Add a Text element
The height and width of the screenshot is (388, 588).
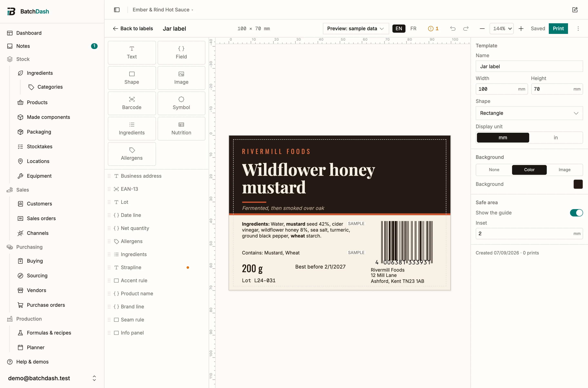pos(132,52)
